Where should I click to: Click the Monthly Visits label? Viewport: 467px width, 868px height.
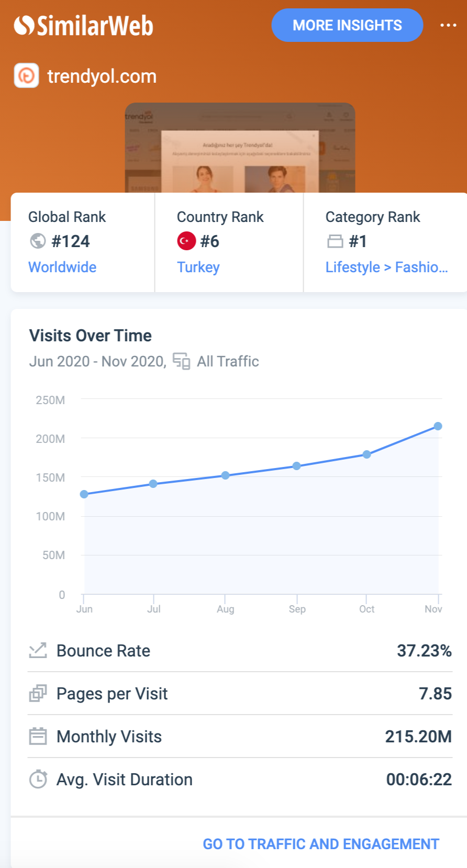(109, 737)
